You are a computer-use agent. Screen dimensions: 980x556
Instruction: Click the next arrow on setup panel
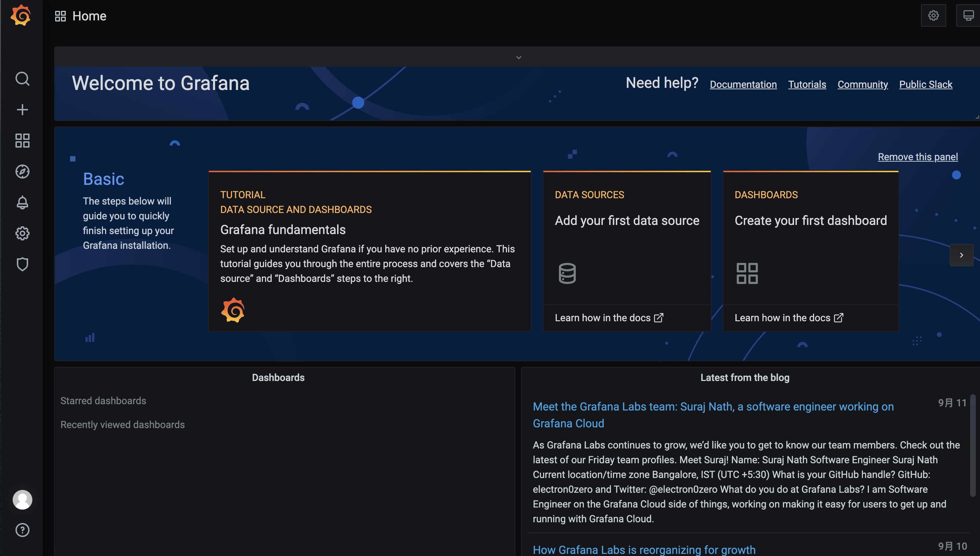click(961, 255)
